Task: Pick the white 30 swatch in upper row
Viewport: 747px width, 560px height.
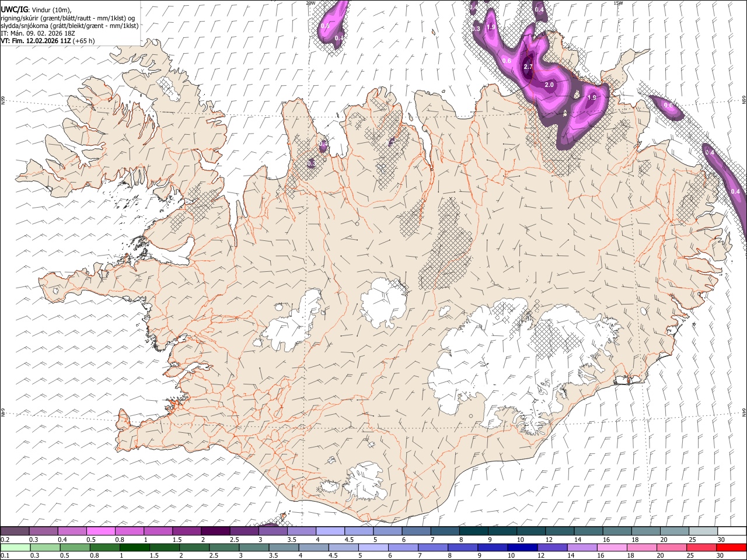Action: pos(732,531)
